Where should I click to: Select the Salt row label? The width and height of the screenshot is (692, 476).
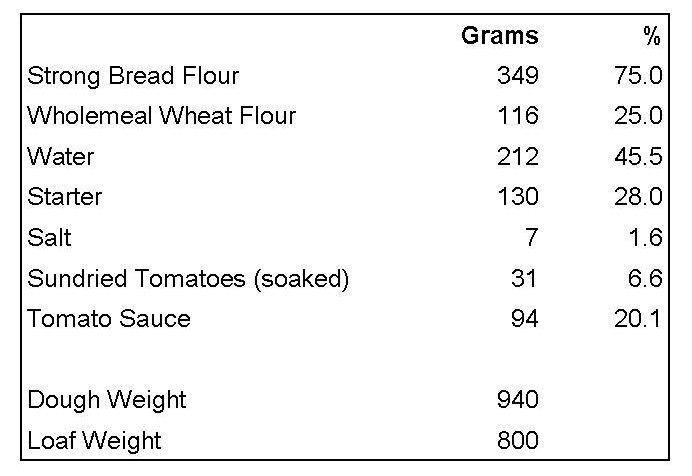(50, 238)
